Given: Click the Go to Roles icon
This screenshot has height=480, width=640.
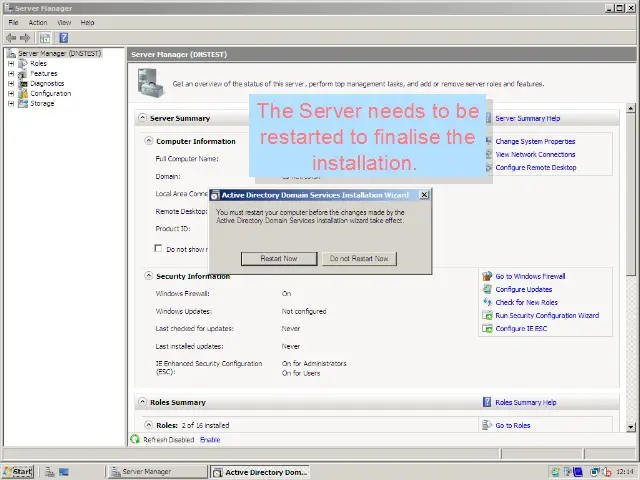Looking at the screenshot, I should pyautogui.click(x=487, y=425).
